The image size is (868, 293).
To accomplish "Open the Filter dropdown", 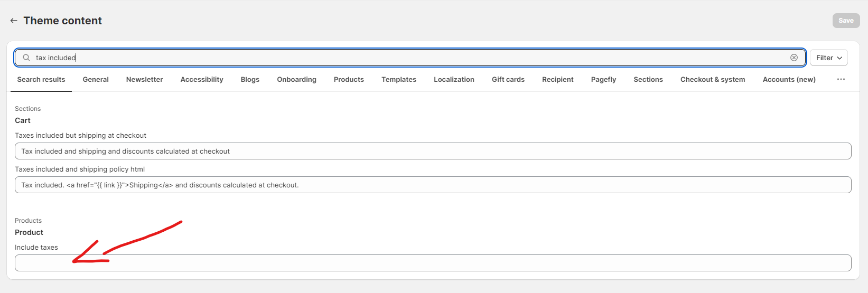I will click(x=828, y=58).
